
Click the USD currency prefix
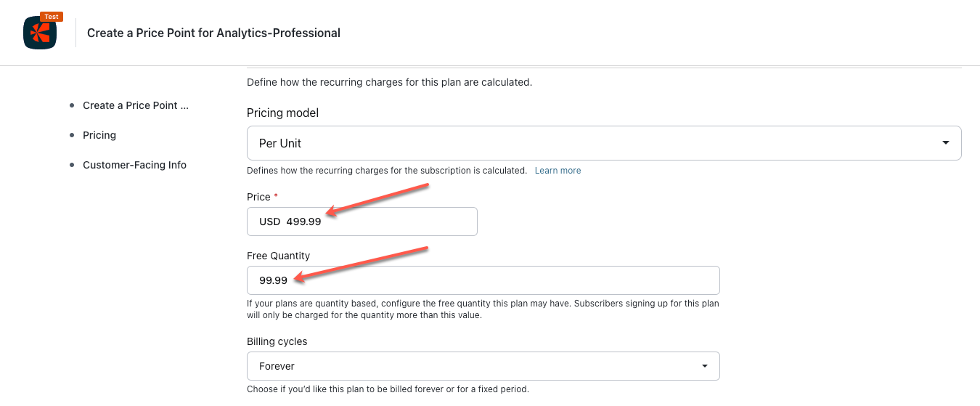tap(269, 222)
